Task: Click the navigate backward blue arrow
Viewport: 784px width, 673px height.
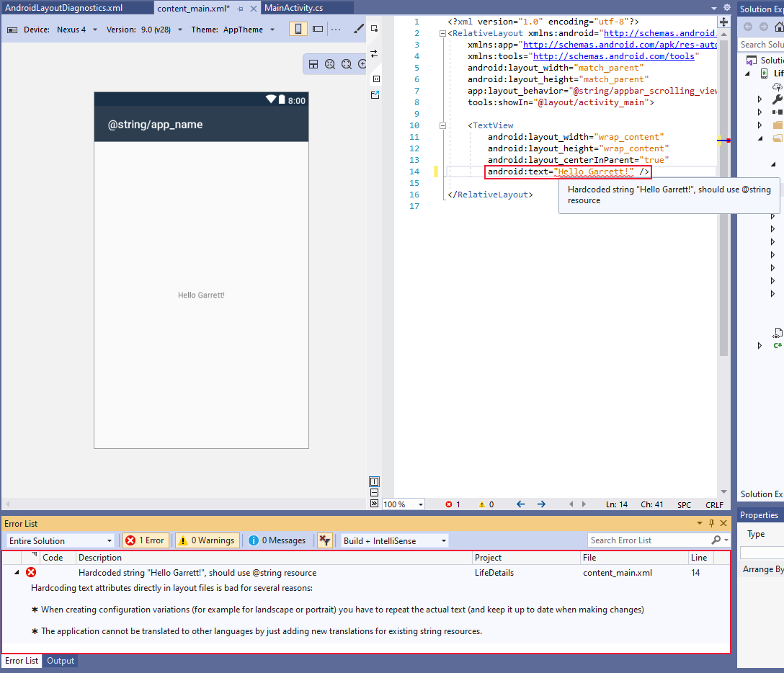Action: [x=520, y=504]
